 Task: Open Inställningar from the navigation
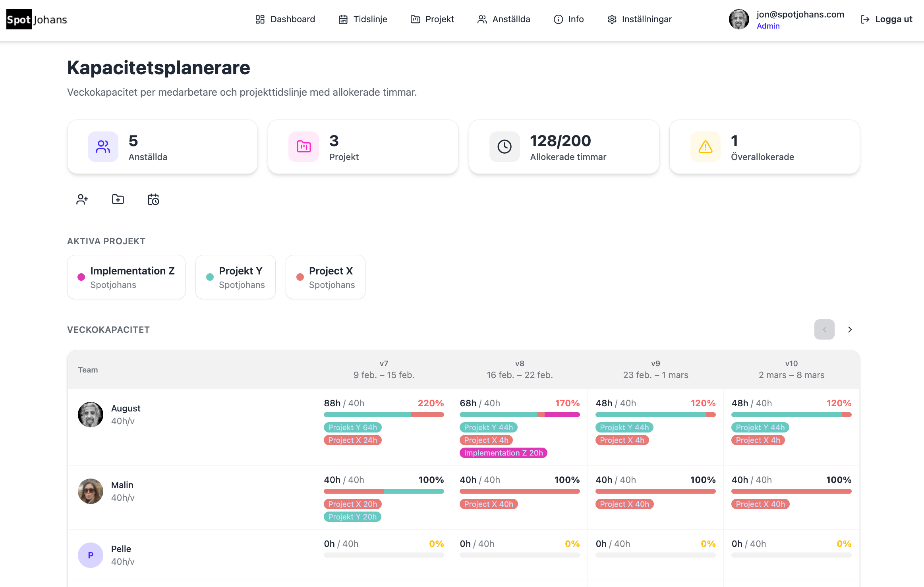tap(640, 19)
